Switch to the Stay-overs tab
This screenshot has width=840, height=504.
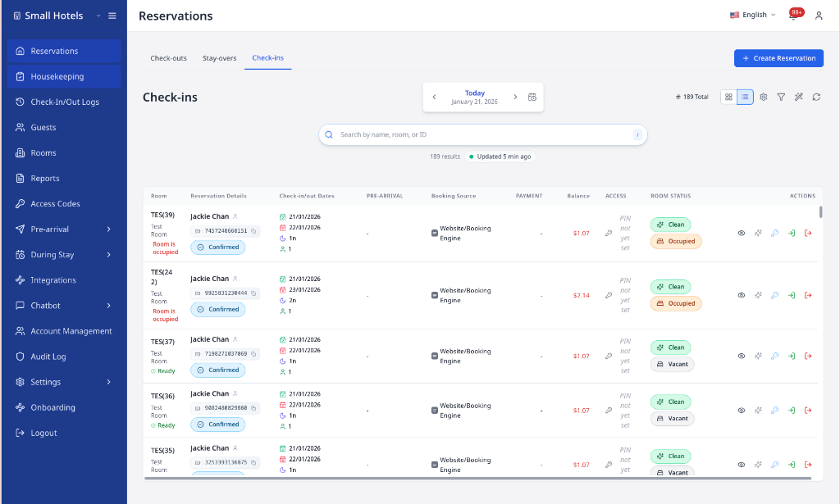219,57
